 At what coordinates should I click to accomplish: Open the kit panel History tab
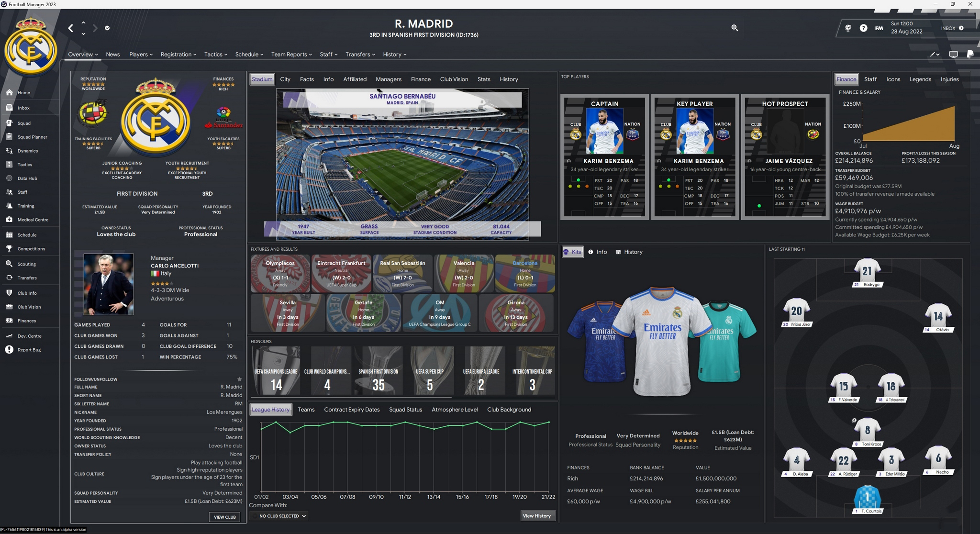pyautogui.click(x=629, y=252)
